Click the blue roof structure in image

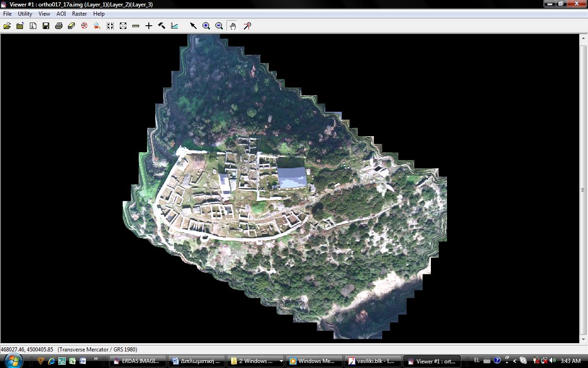pos(292,178)
